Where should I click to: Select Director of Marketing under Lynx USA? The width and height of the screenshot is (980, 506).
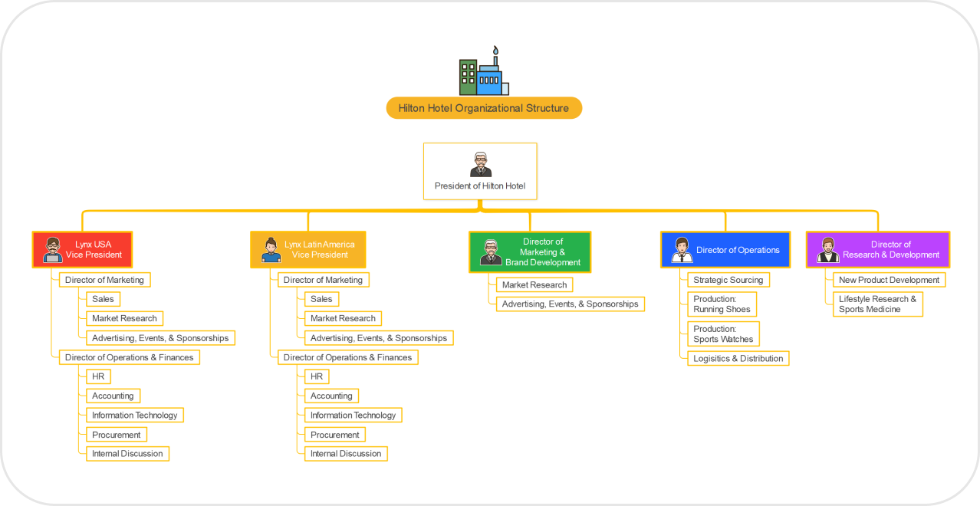(104, 280)
